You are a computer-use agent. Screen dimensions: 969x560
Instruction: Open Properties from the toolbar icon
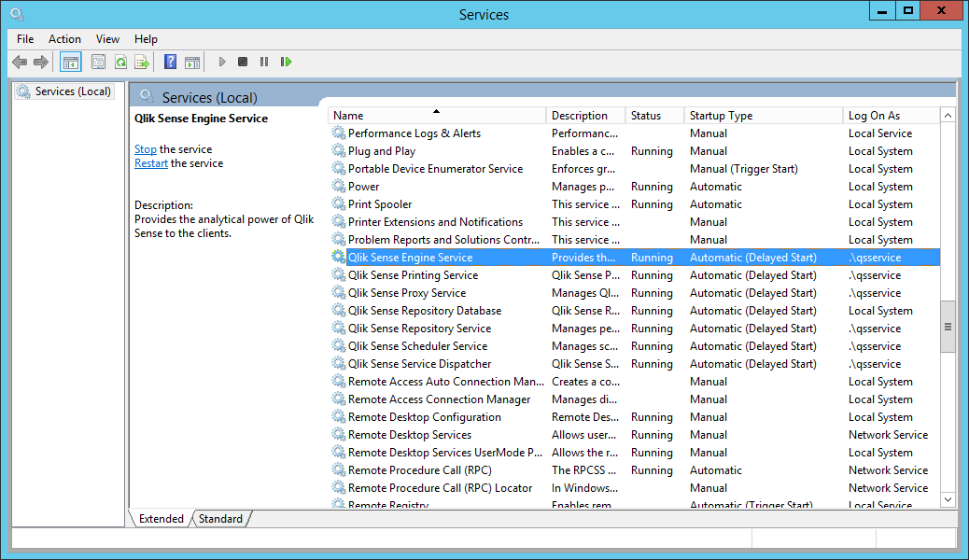98,63
